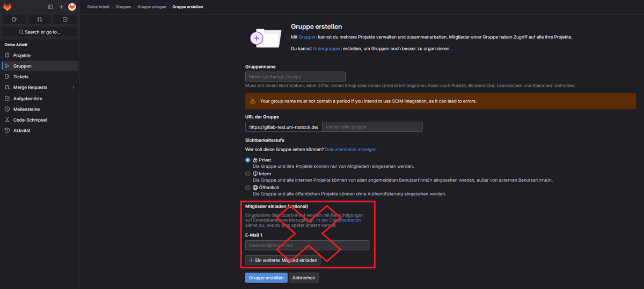This screenshot has width=644, height=289.
Task: Select the Privat visibility radio button
Action: [x=248, y=160]
